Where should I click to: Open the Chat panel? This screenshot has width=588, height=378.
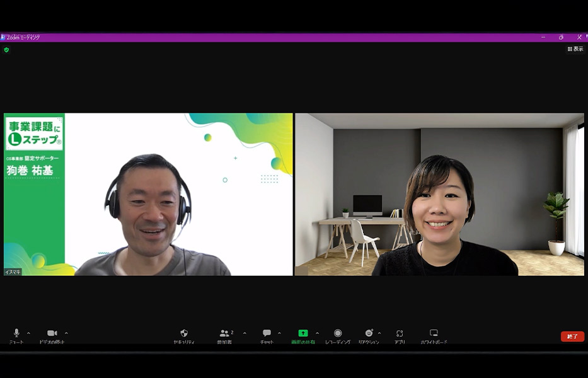point(267,333)
